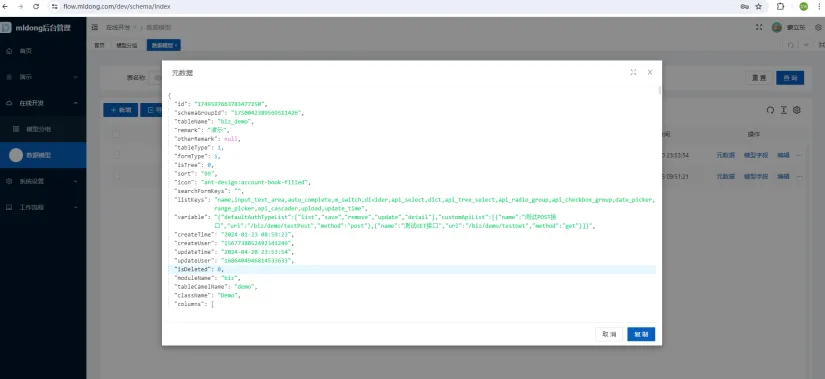Click the cloud icon beside 在线开发
Viewport: 825px width, 379px height.
pos(9,103)
